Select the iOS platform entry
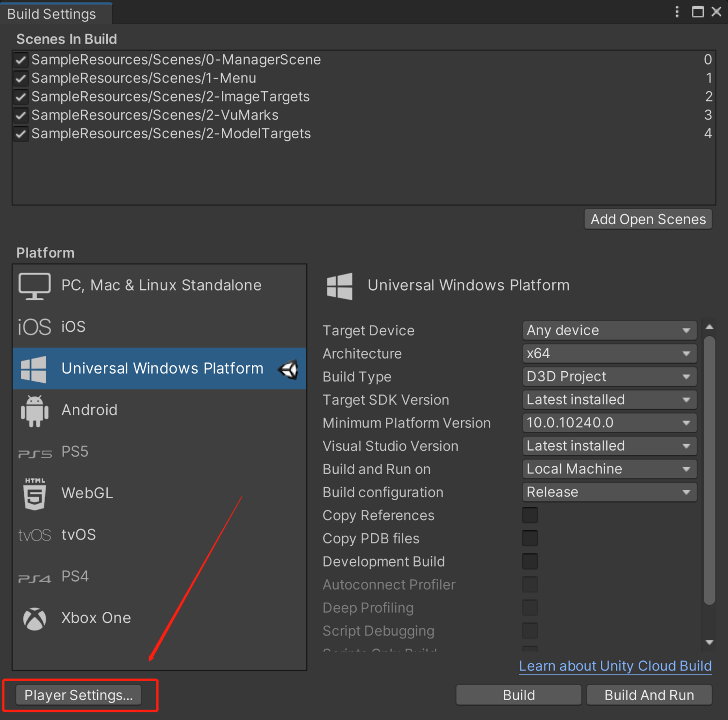This screenshot has height=720, width=728. coord(160,327)
